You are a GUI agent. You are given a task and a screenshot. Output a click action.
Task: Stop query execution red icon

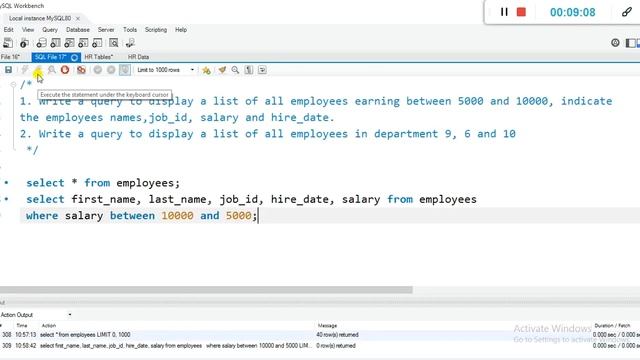tap(64, 70)
